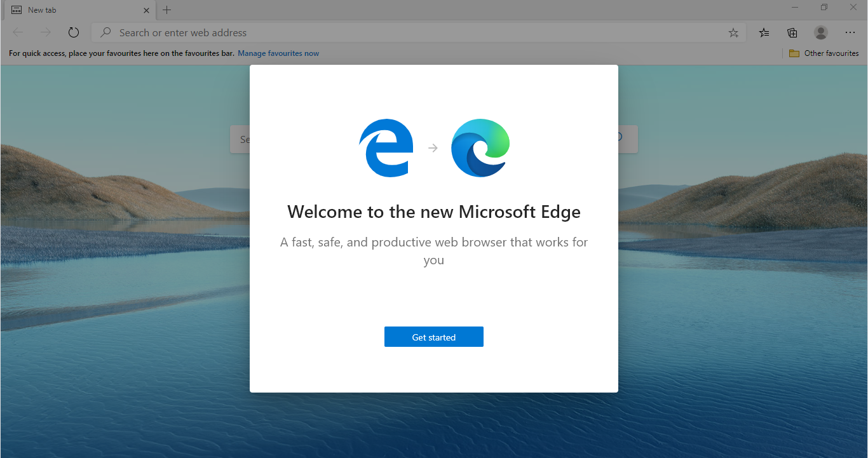
Task: Open the Collections icon
Action: tap(792, 33)
